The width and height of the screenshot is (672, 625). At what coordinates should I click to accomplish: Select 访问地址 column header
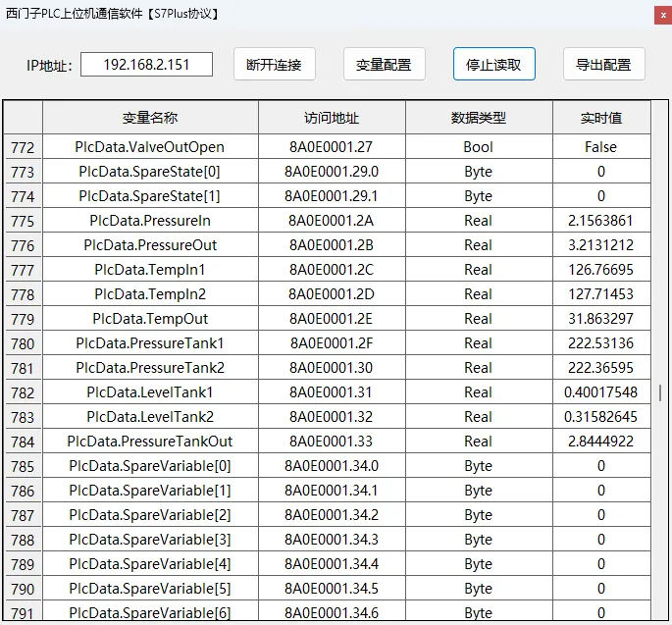pyautogui.click(x=332, y=118)
